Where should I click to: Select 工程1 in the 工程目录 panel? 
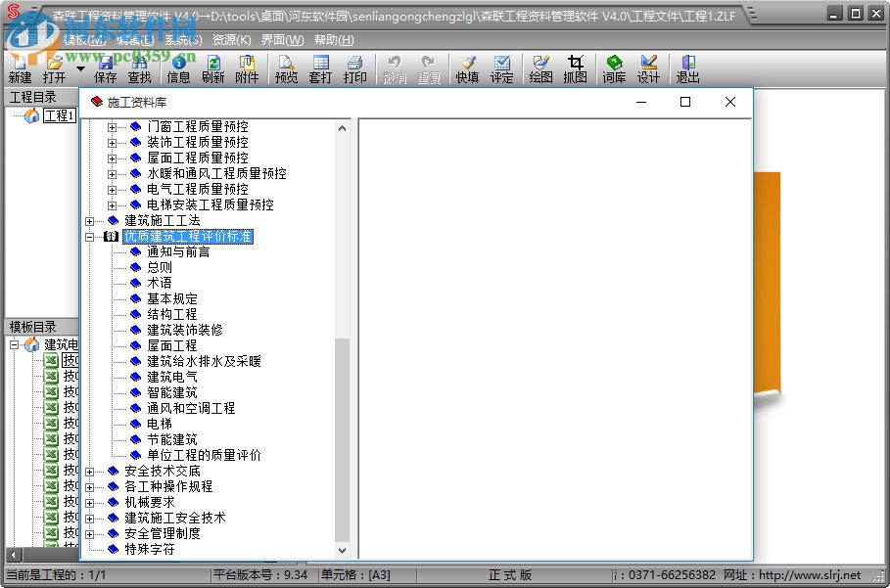pos(59,115)
